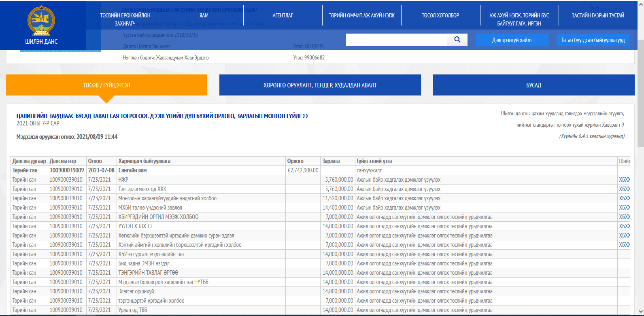The image size is (644, 316).
Task: Click the magnifier search icon
Action: pos(457,40)
